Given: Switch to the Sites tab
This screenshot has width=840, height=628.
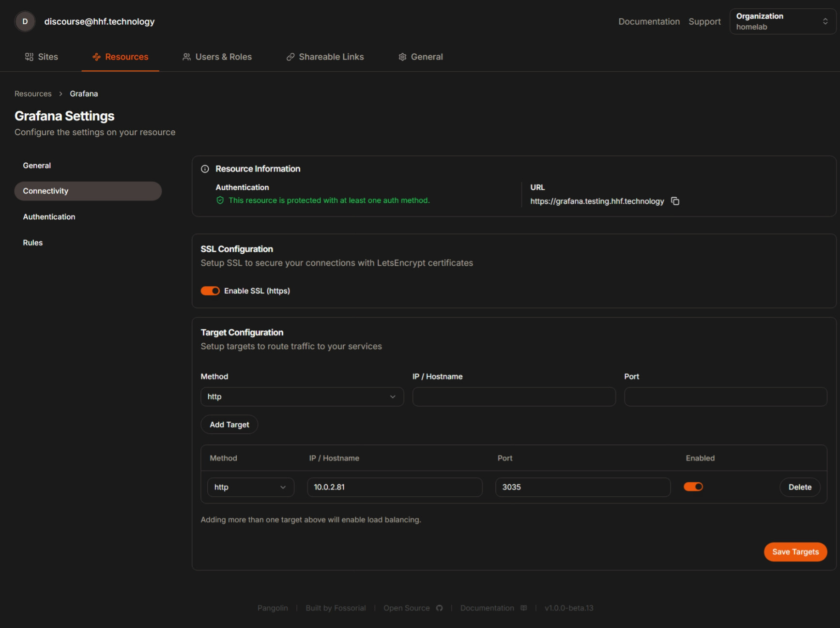Looking at the screenshot, I should pos(42,57).
